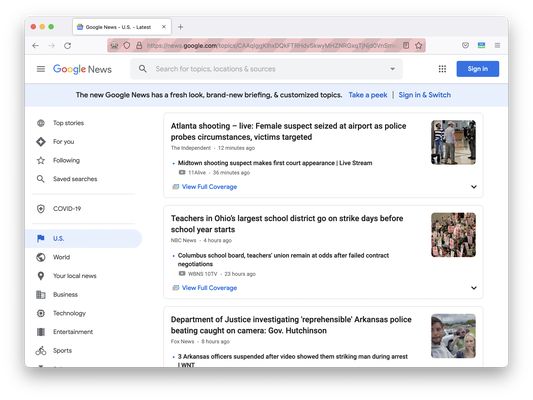Click the URL in the address bar
This screenshot has width=533, height=400.
pyautogui.click(x=271, y=45)
